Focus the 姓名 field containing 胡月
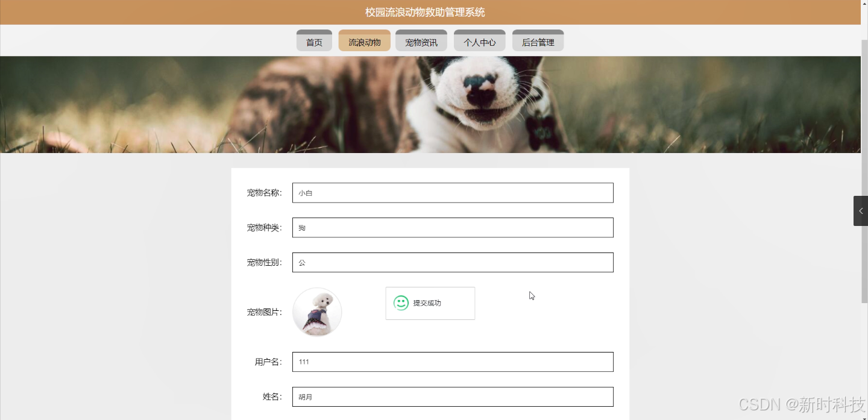 (x=453, y=397)
